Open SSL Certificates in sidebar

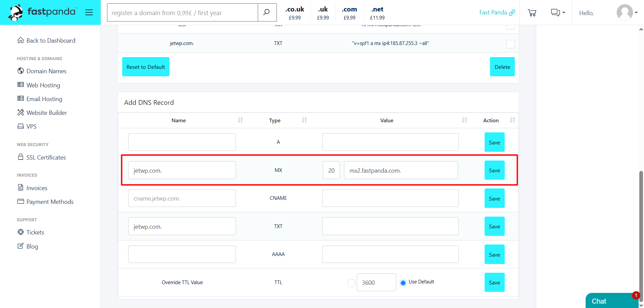(x=42, y=157)
